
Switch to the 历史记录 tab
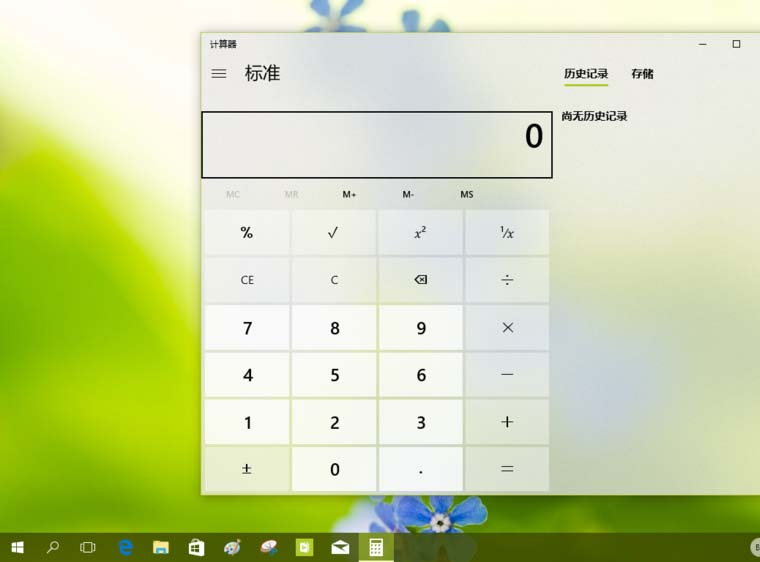(x=585, y=74)
